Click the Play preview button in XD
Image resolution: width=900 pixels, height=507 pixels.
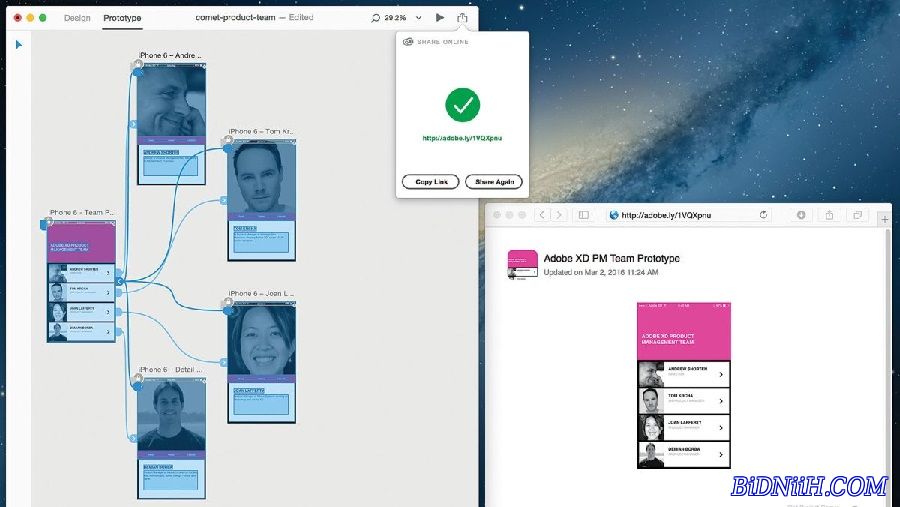click(440, 17)
